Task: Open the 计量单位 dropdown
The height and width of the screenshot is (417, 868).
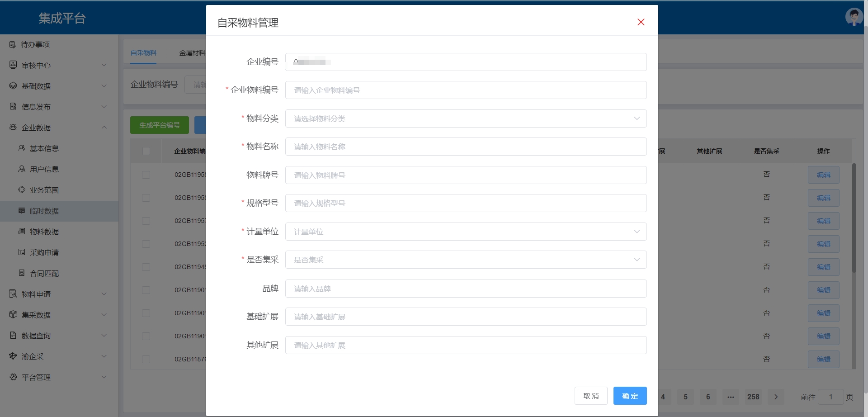Action: click(466, 232)
